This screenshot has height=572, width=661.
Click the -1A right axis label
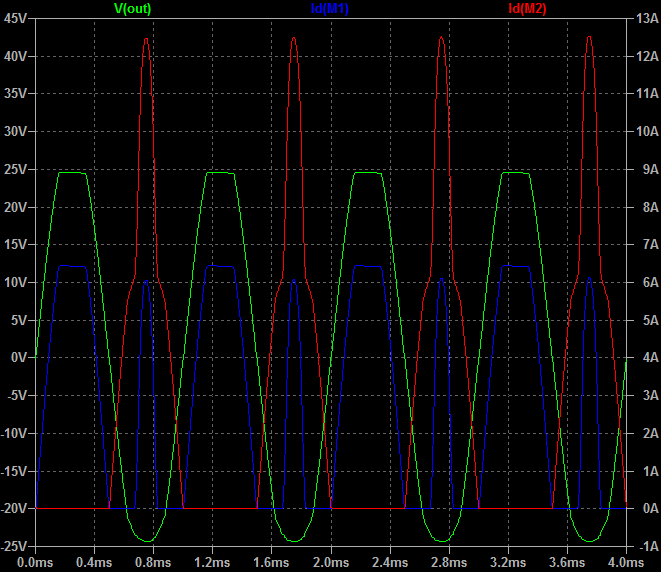(x=649, y=546)
